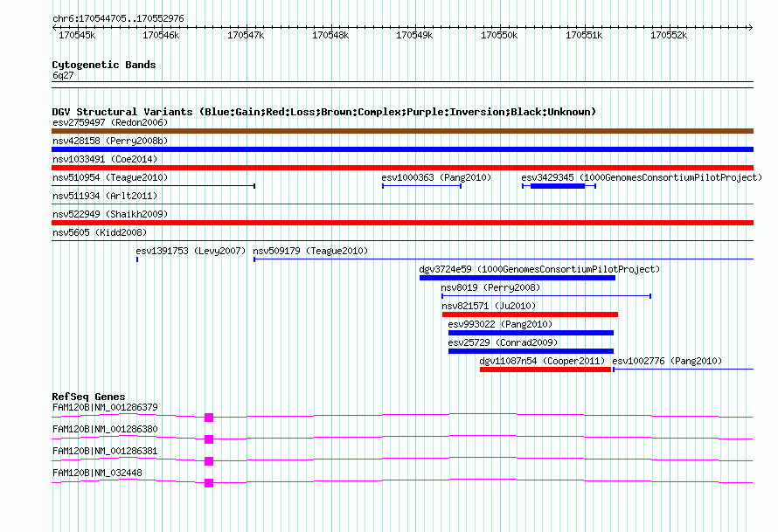
Task: Click the 170552k ruler tick label
Action: click(670, 35)
